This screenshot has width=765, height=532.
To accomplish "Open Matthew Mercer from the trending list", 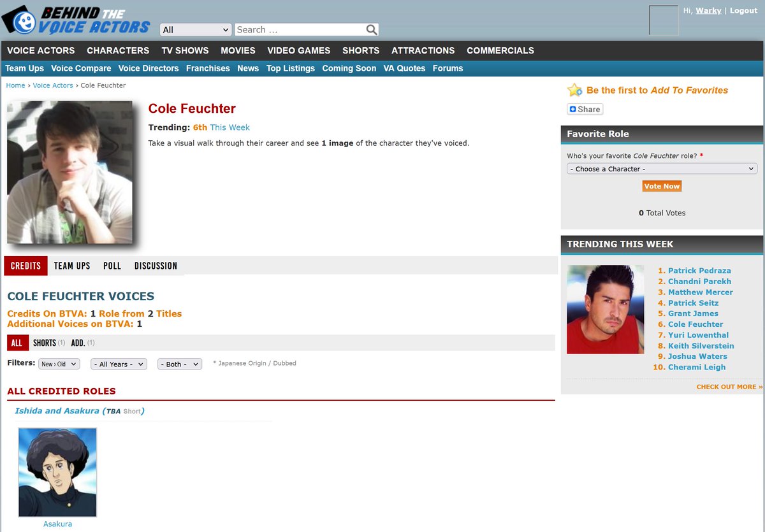I will 701,292.
